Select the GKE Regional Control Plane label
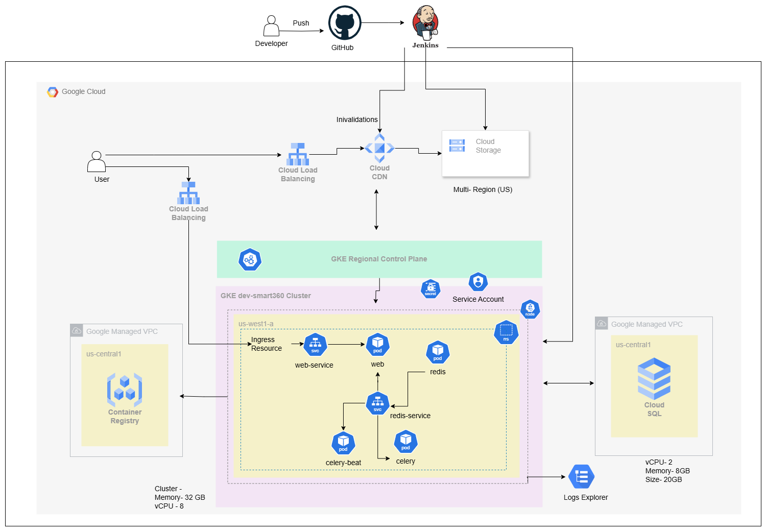Image resolution: width=767 pixels, height=532 pixels. pos(379,259)
